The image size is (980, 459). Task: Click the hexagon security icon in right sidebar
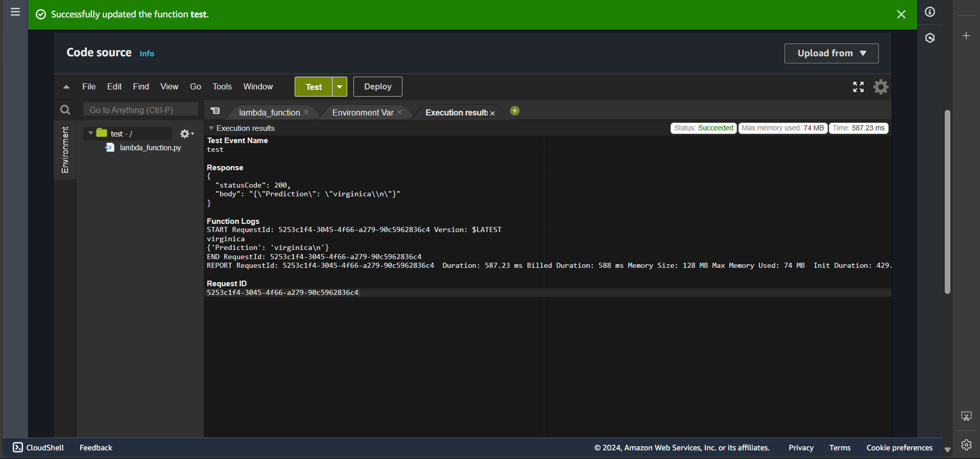pos(930,38)
